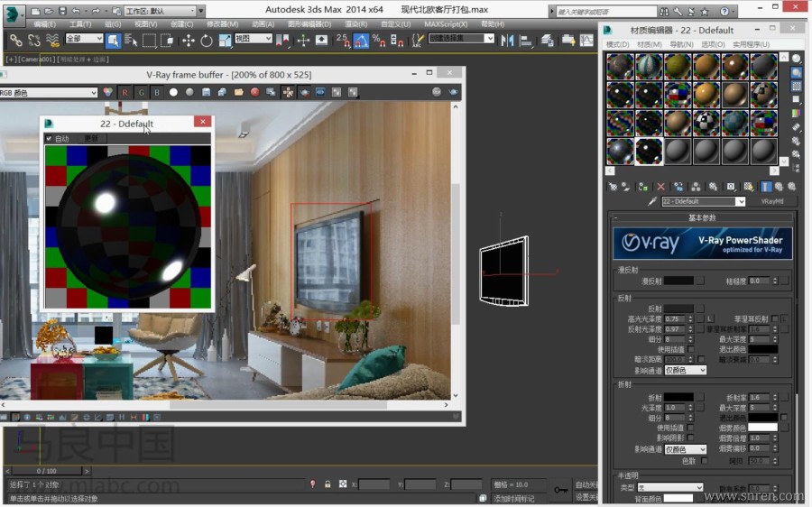812x507 pixels.
Task: Select the Rotate tool
Action: 206,40
